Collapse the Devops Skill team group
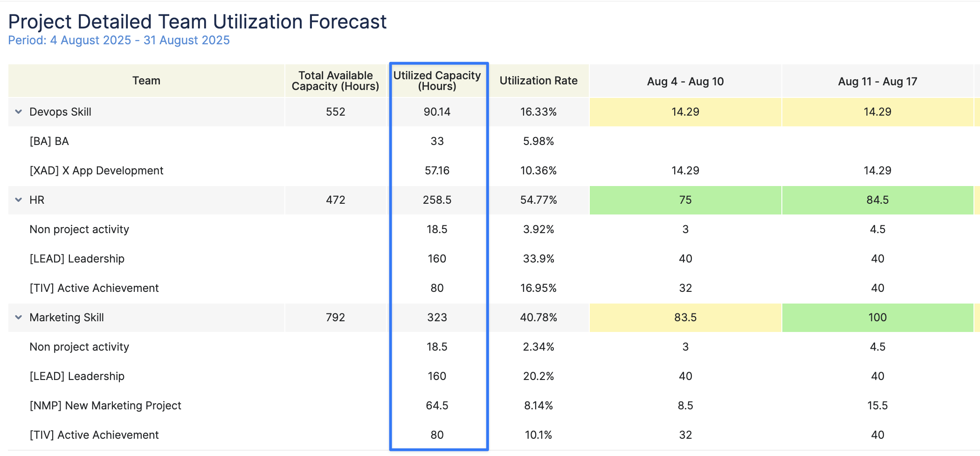 tap(19, 112)
